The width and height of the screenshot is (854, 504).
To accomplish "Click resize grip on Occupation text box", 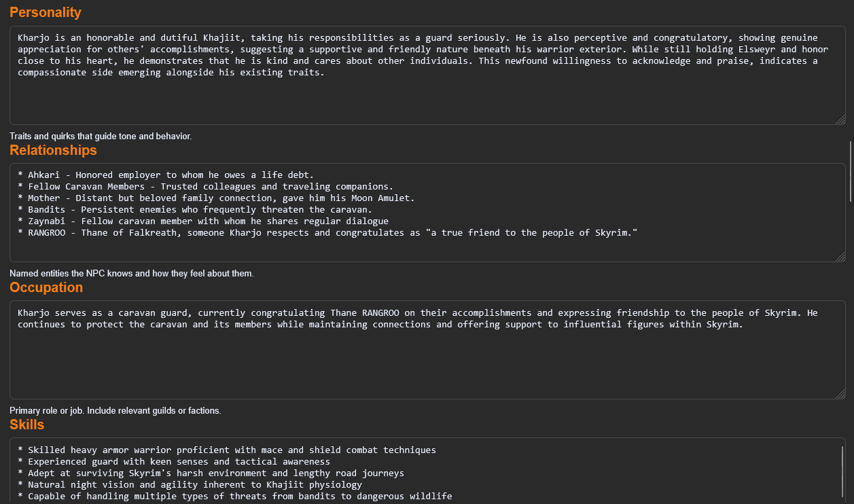I will click(840, 394).
